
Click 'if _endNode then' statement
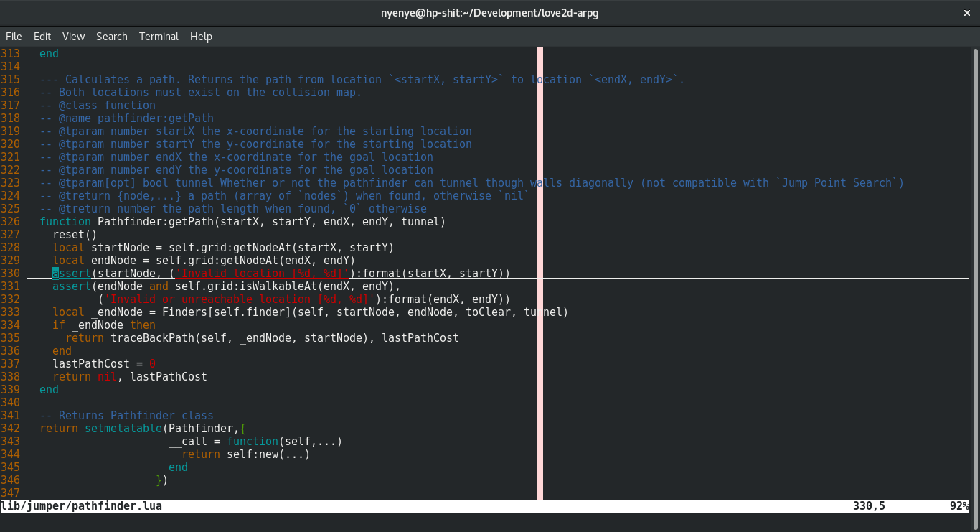point(104,325)
